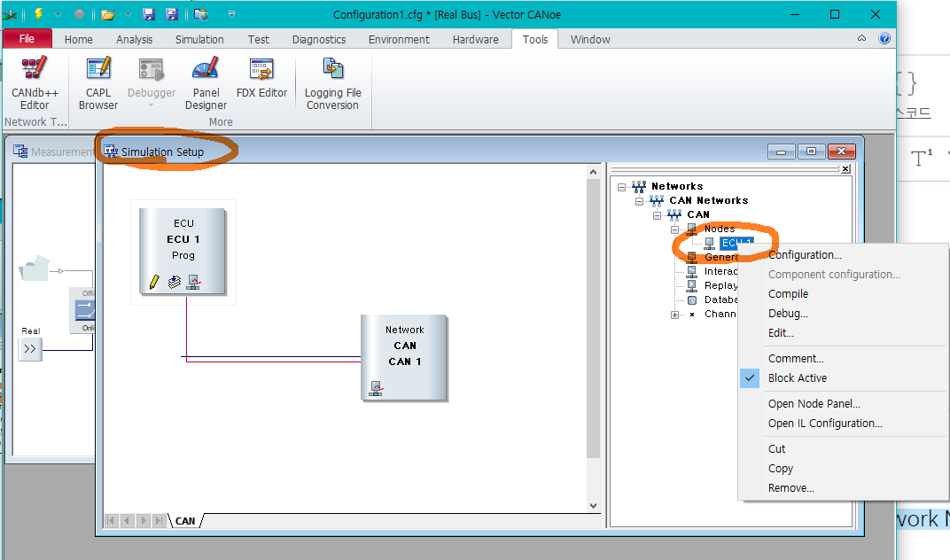Click the save-as floppy icon with arrow
This screenshot has height=560, width=950.
(x=171, y=14)
